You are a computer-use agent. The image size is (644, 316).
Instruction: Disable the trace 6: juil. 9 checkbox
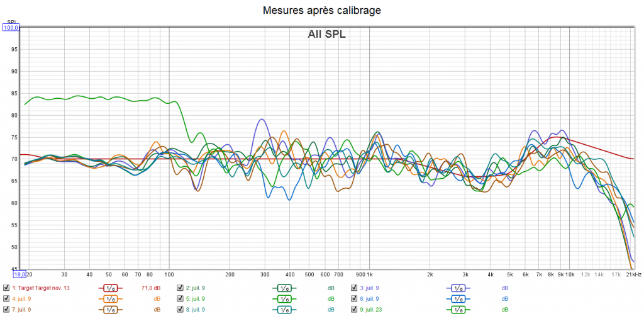(354, 299)
